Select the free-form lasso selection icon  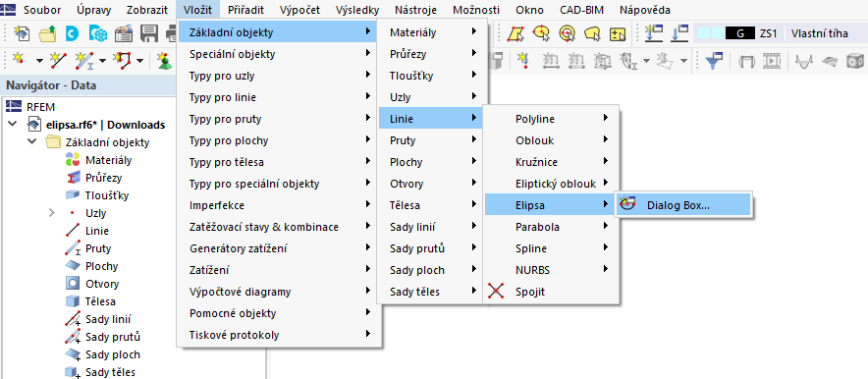(x=592, y=33)
